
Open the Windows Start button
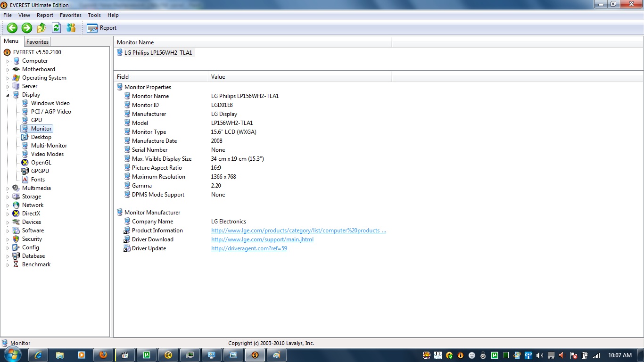pyautogui.click(x=12, y=355)
